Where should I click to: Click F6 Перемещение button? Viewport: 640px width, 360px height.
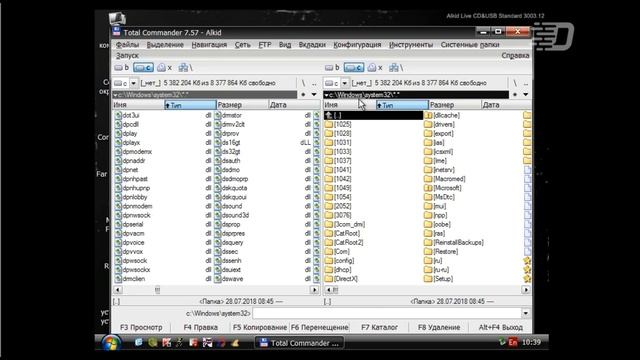point(319,327)
